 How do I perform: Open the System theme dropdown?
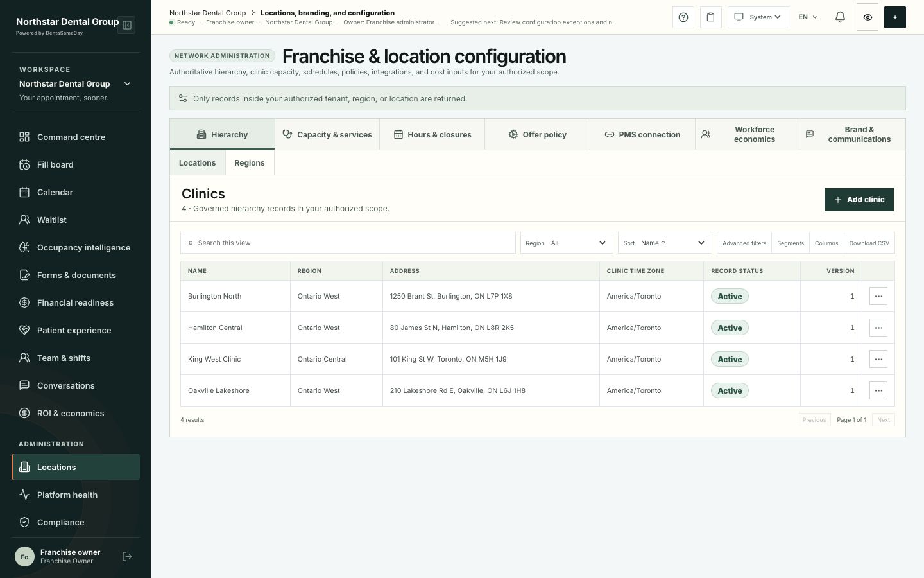[x=758, y=17]
